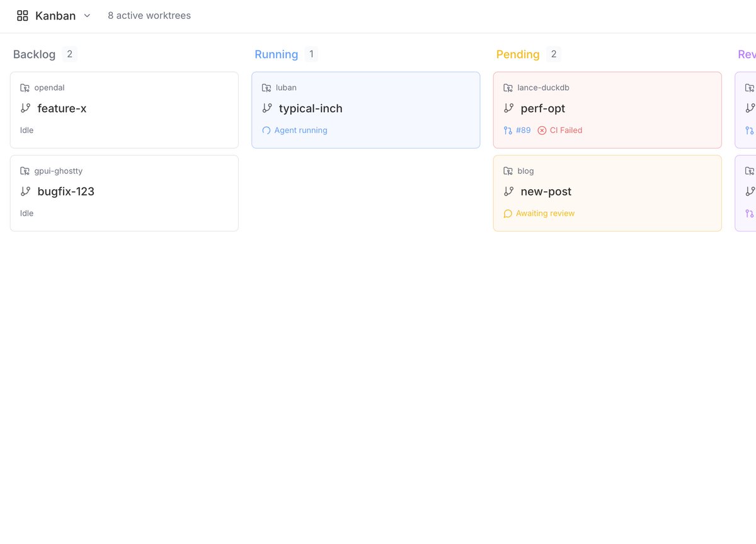The image size is (756, 544).
Task: Click the folder icon next to blog
Action: (x=508, y=171)
